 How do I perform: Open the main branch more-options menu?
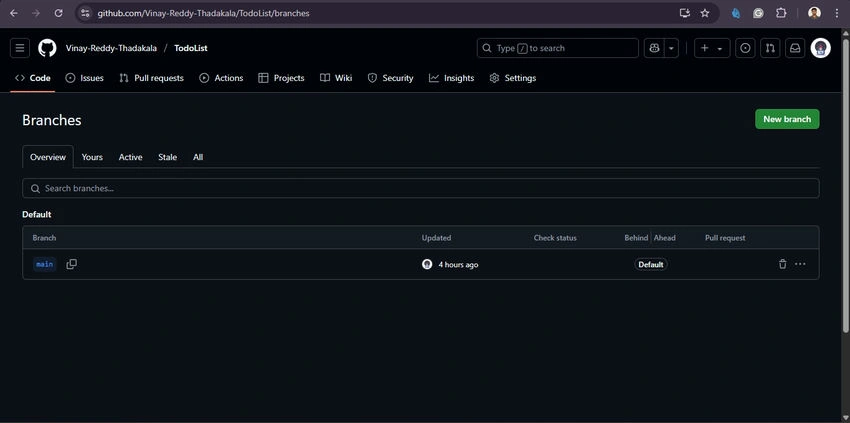point(800,264)
